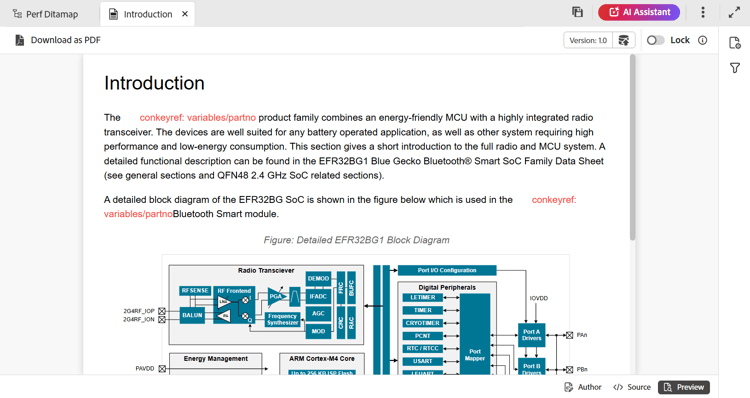Image resolution: width=750 pixels, height=398 pixels.
Task: Expand editor to full screen
Action: (734, 13)
